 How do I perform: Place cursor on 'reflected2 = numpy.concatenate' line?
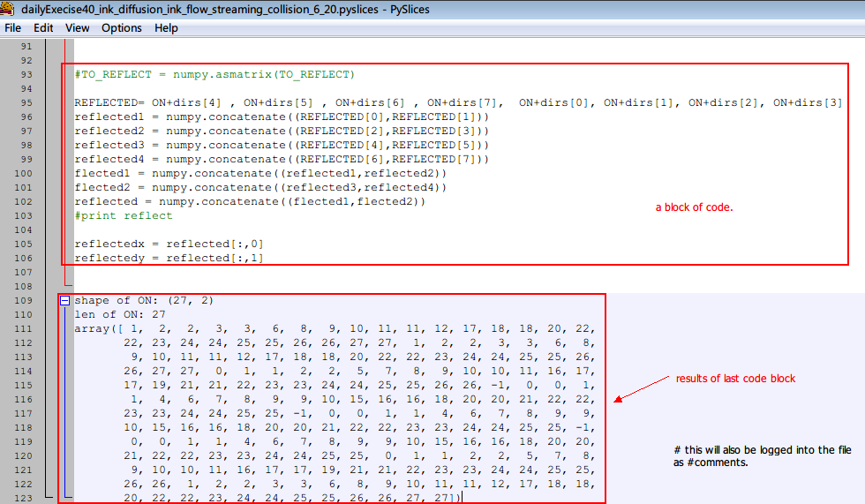pyautogui.click(x=282, y=132)
